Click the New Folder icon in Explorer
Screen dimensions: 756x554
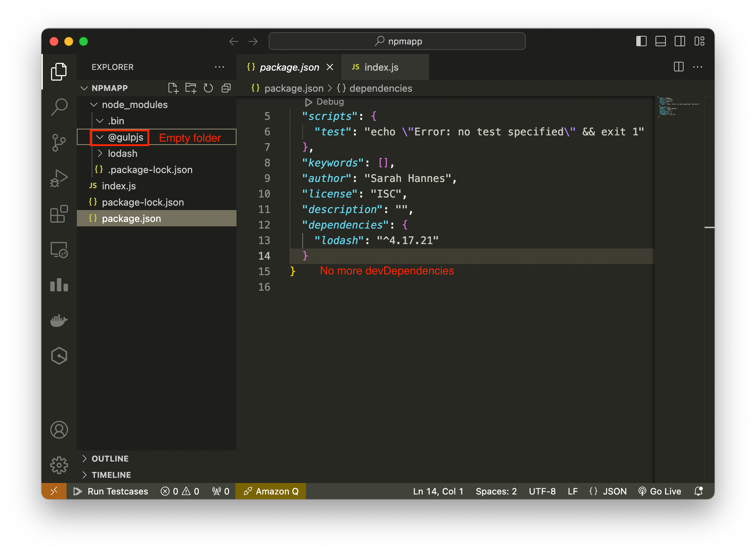click(191, 88)
